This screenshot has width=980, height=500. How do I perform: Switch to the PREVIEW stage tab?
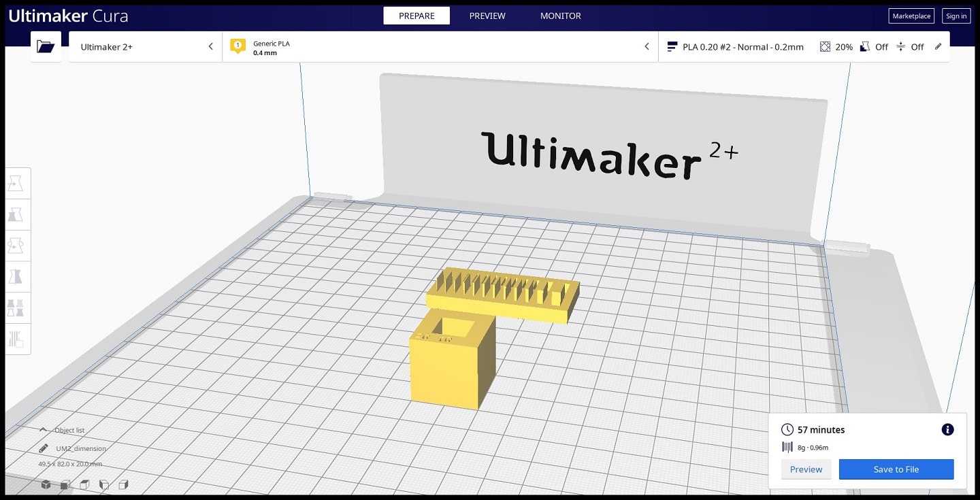tap(487, 16)
